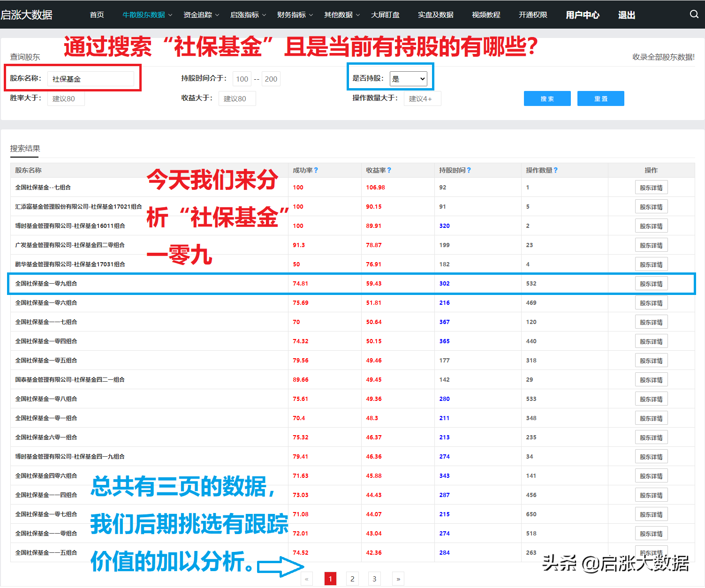Go to previous page using « arrow

307,579
